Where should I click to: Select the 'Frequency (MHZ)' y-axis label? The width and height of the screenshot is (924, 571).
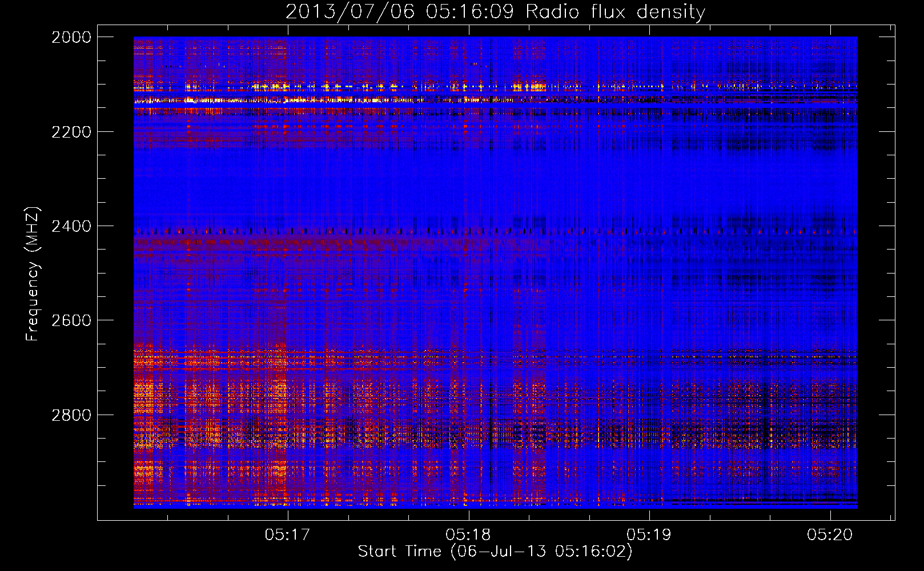[x=33, y=274]
